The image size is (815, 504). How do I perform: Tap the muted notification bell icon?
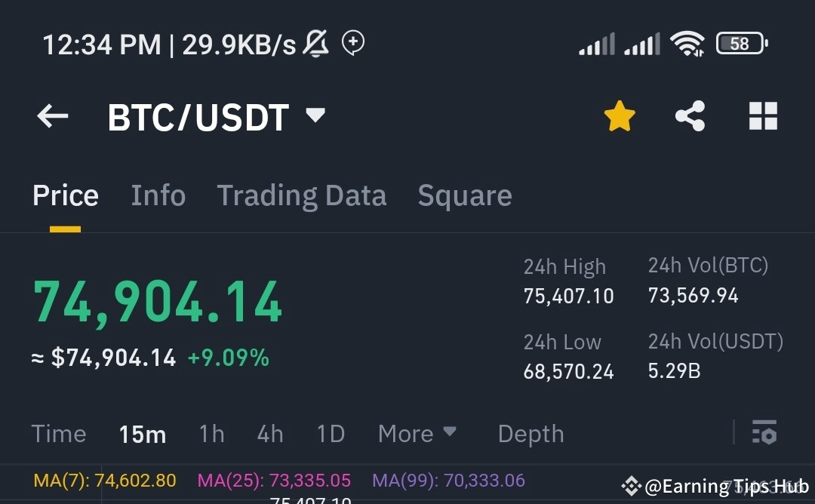316,43
